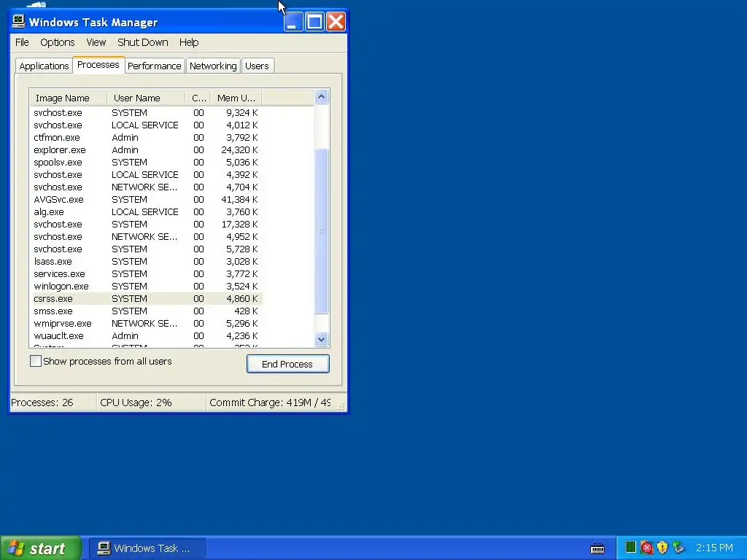Select the spoolsv.exe process
This screenshot has width=747, height=560.
click(146, 163)
